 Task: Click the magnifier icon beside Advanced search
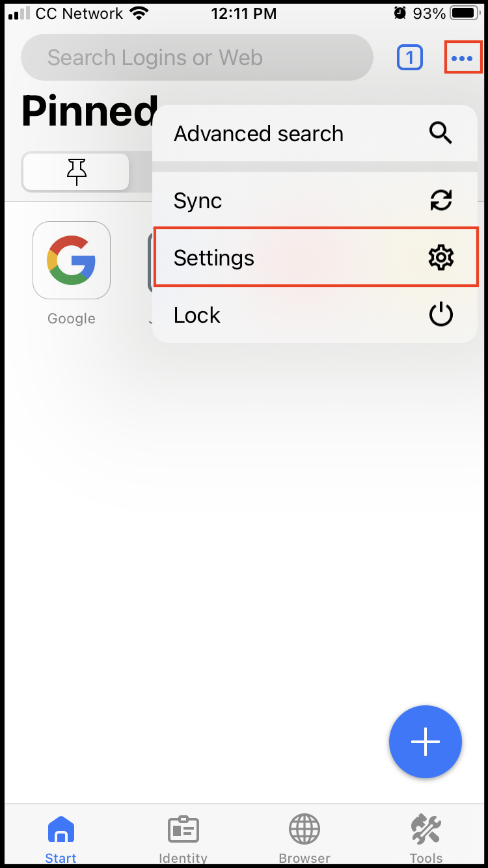click(441, 133)
